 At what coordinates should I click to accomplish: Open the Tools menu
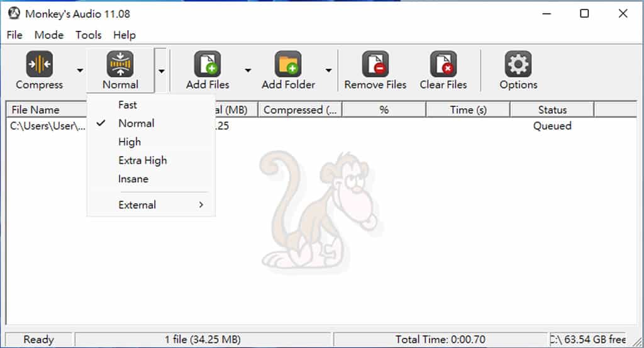[88, 35]
